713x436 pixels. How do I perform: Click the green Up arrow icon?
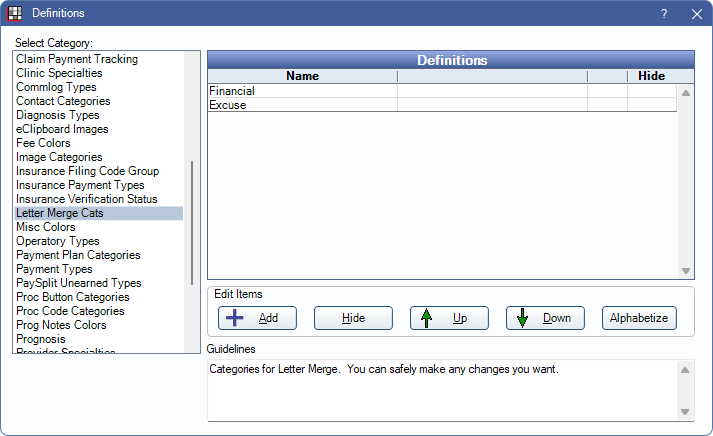[x=426, y=318]
